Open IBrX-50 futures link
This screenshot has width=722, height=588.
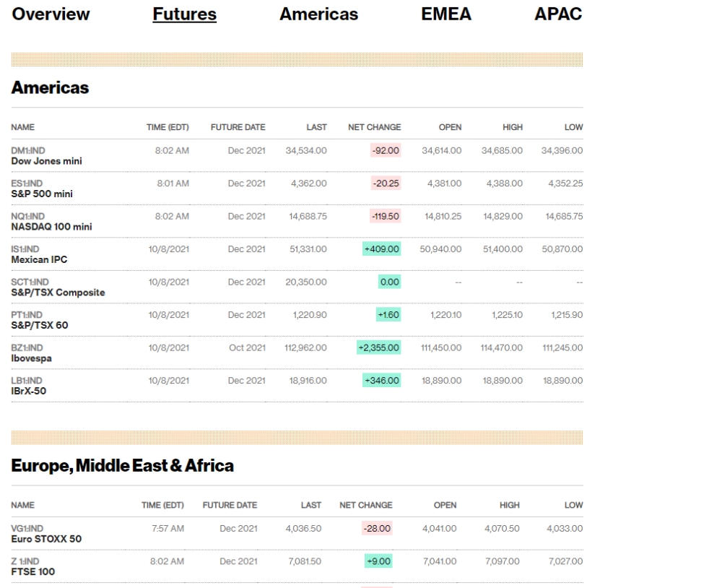point(29,392)
